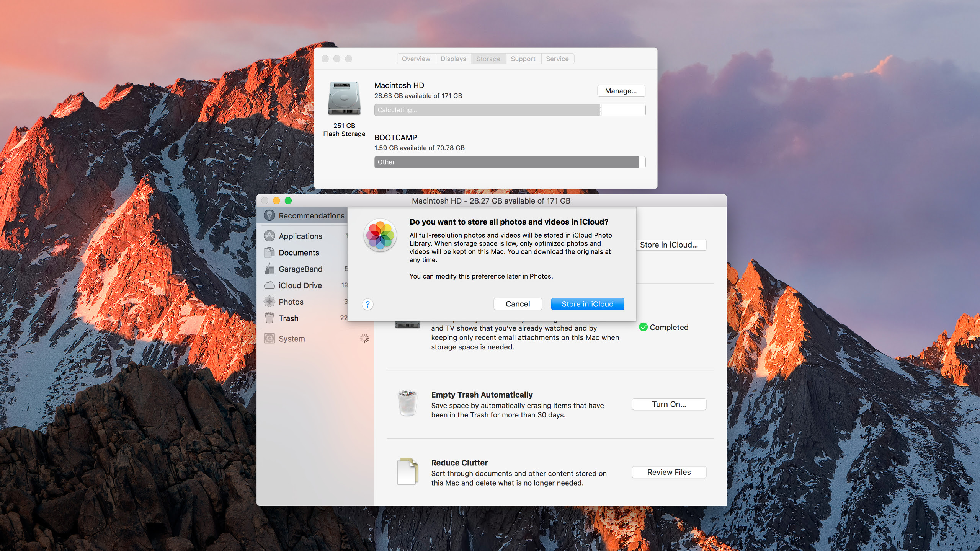This screenshot has width=980, height=551.
Task: Select the iCloud Drive cloud icon
Action: tap(269, 285)
